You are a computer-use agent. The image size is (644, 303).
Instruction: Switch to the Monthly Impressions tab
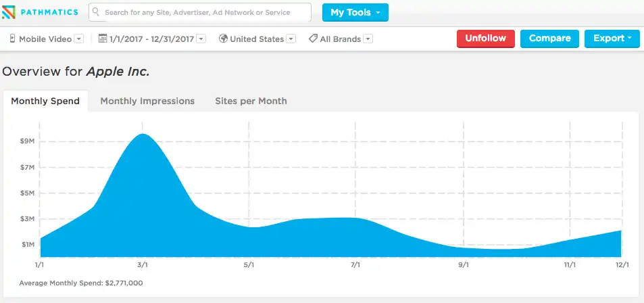pyautogui.click(x=147, y=101)
